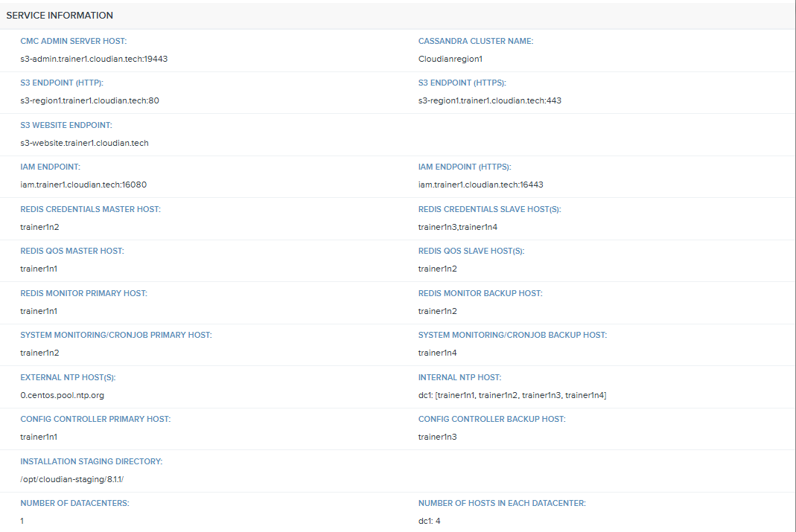Viewport: 796px width, 532px height.
Task: Click trainer1n2 under Redis QOS Slave Host(s)
Action: tap(438, 269)
